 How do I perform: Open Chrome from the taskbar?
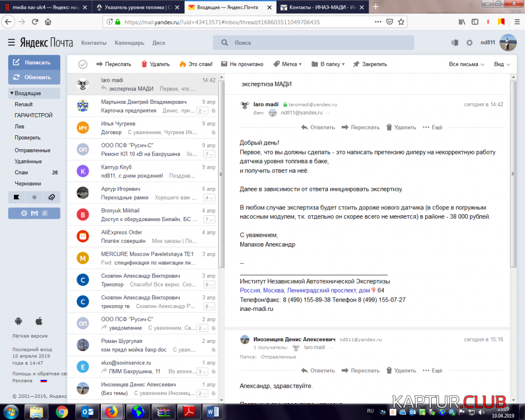(x=62, y=412)
